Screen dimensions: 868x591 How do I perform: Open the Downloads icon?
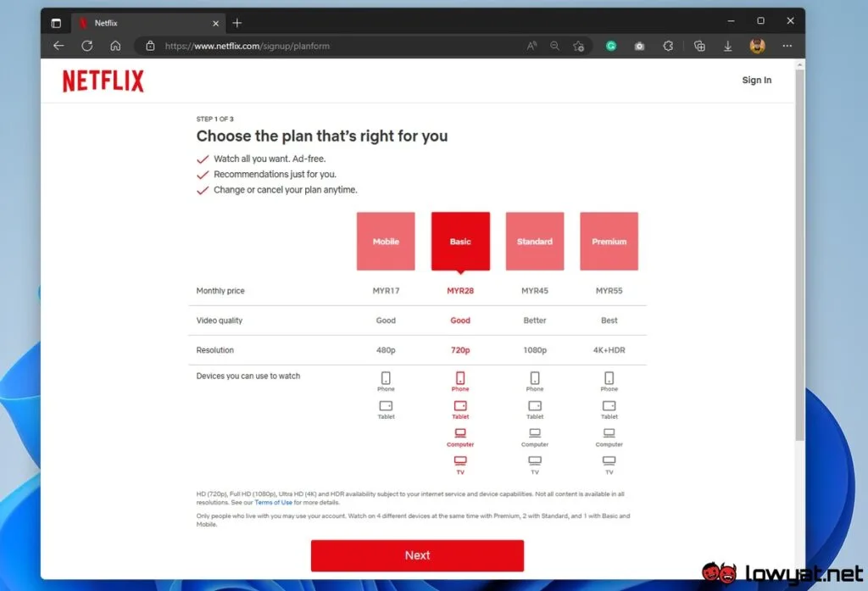pyautogui.click(x=728, y=46)
